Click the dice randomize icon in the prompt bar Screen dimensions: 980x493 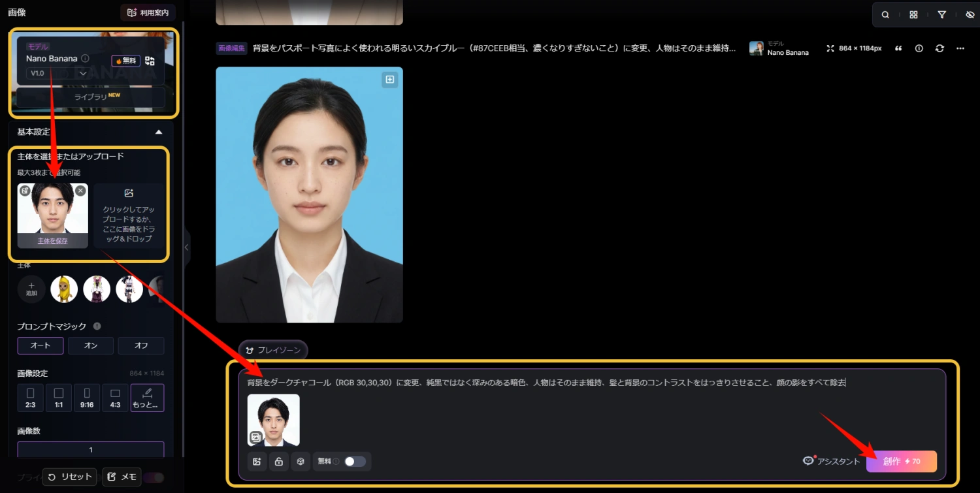[x=301, y=461]
